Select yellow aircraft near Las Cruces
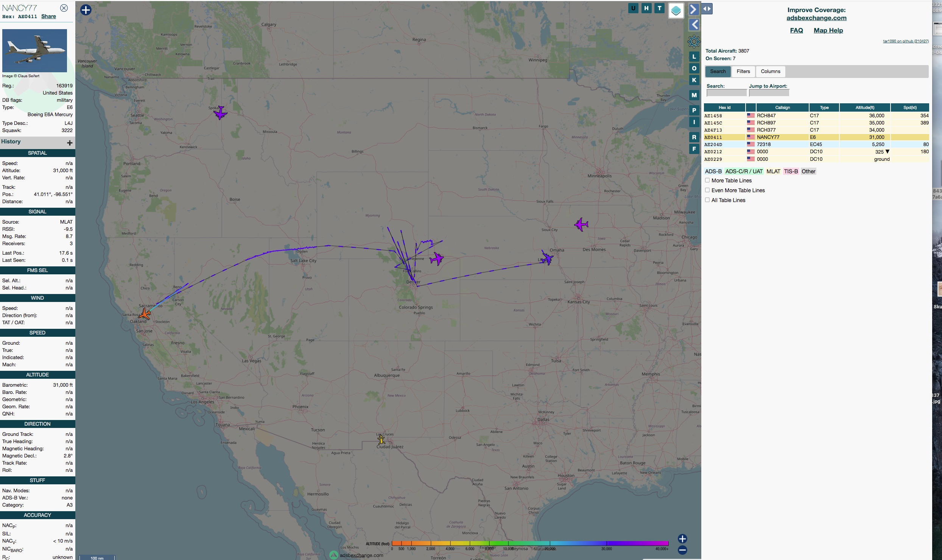This screenshot has height=560, width=942. pos(381,439)
